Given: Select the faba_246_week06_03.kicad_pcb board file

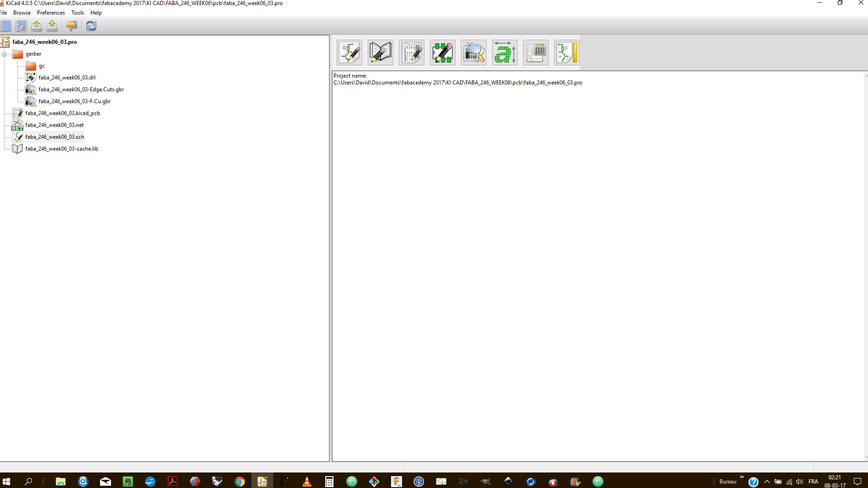Looking at the screenshot, I should coord(63,113).
